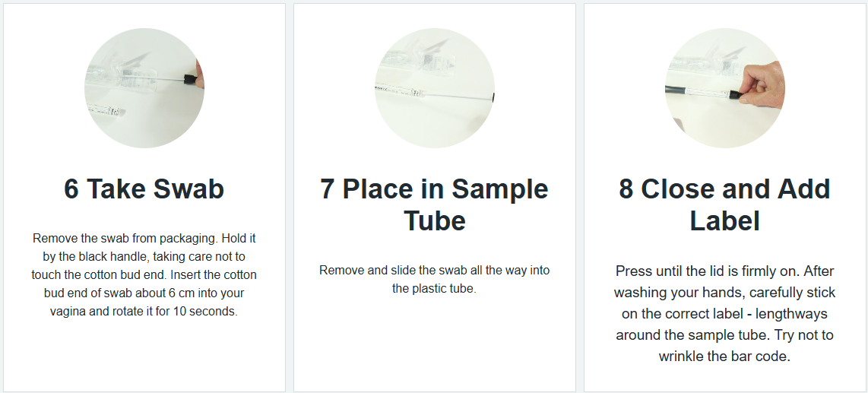Image resolution: width=868 pixels, height=393 pixels.
Task: Click the "7 Place in Sample Tube" heading
Action: [435, 204]
